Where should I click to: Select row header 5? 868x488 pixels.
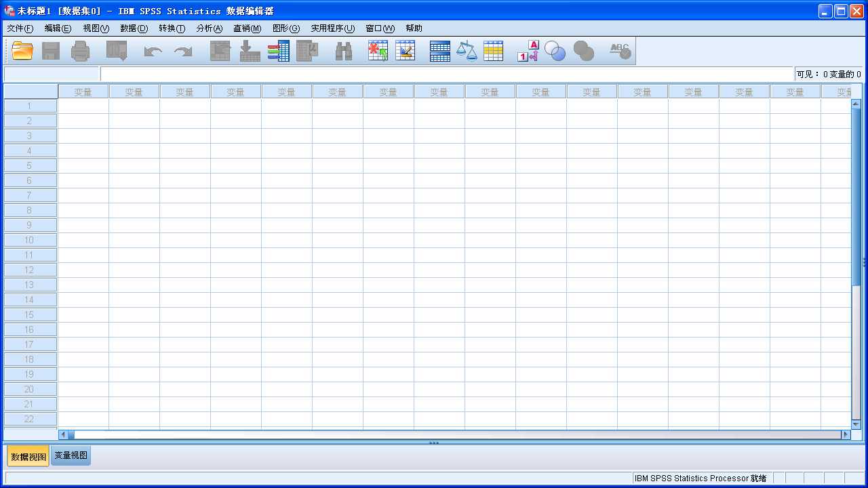point(30,165)
